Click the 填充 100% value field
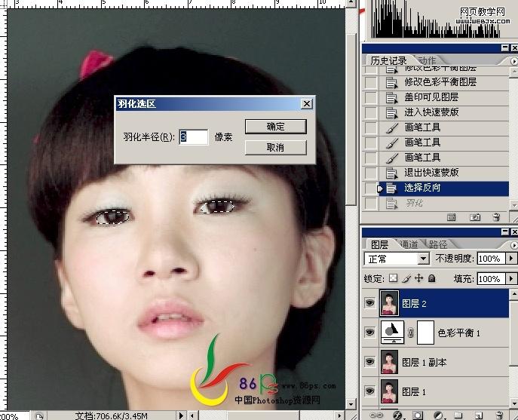This screenshot has width=518, height=420. (492, 278)
